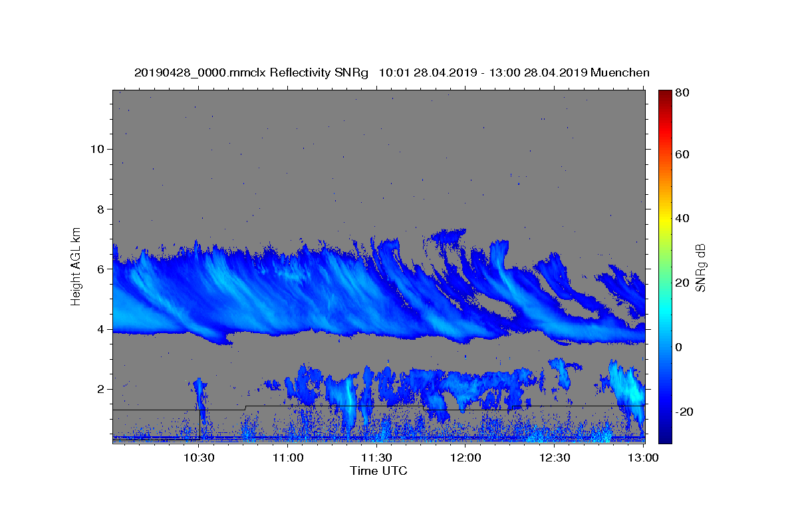Click the colorbar value 20 above zero
The width and height of the screenshot is (798, 532).
pyautogui.click(x=682, y=283)
